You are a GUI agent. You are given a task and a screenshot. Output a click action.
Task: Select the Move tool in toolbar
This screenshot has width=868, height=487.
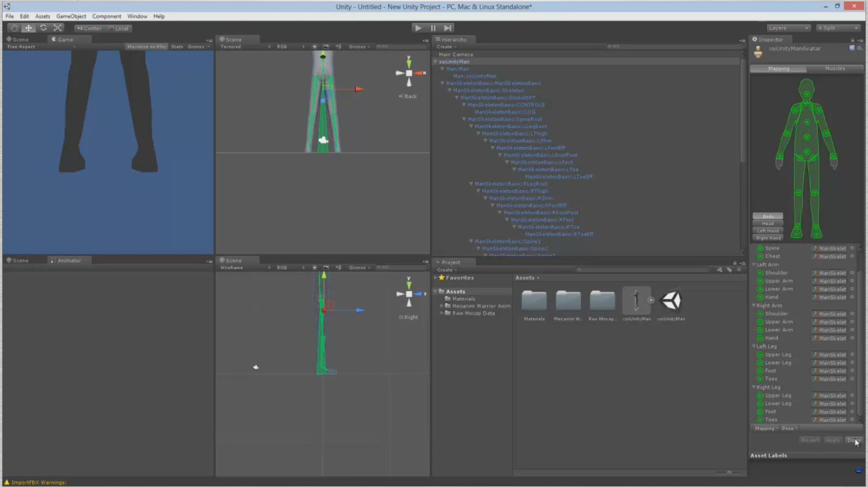click(x=28, y=28)
